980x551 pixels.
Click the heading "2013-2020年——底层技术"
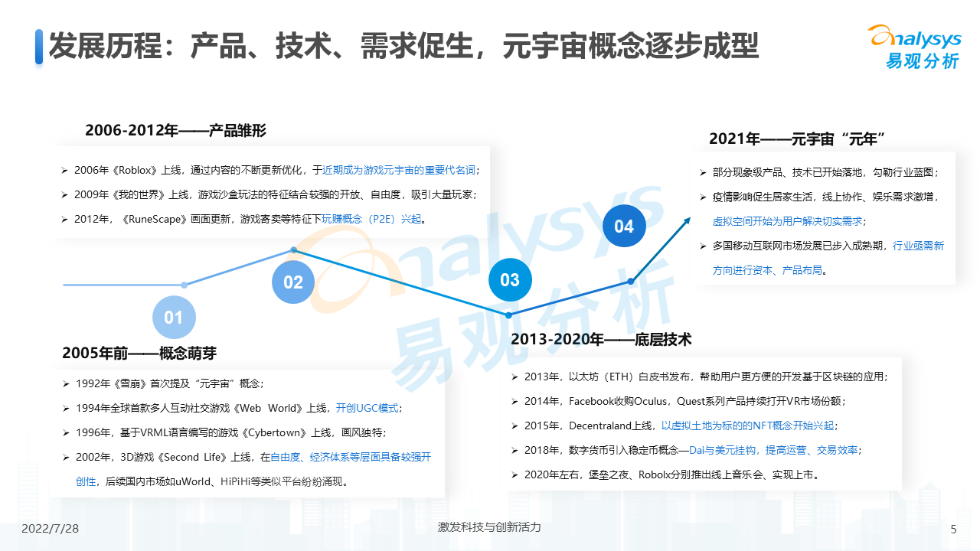tap(601, 339)
